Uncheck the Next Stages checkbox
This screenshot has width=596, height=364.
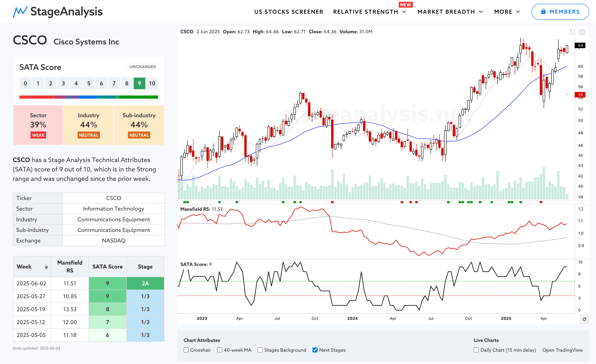click(315, 350)
